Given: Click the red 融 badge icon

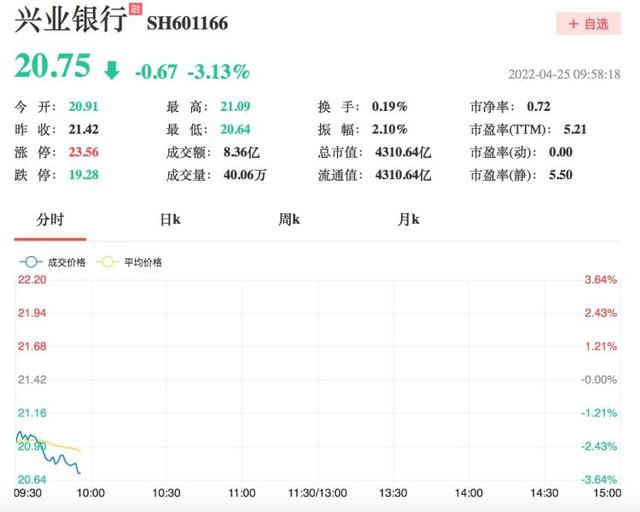Looking at the screenshot, I should tap(136, 9).
